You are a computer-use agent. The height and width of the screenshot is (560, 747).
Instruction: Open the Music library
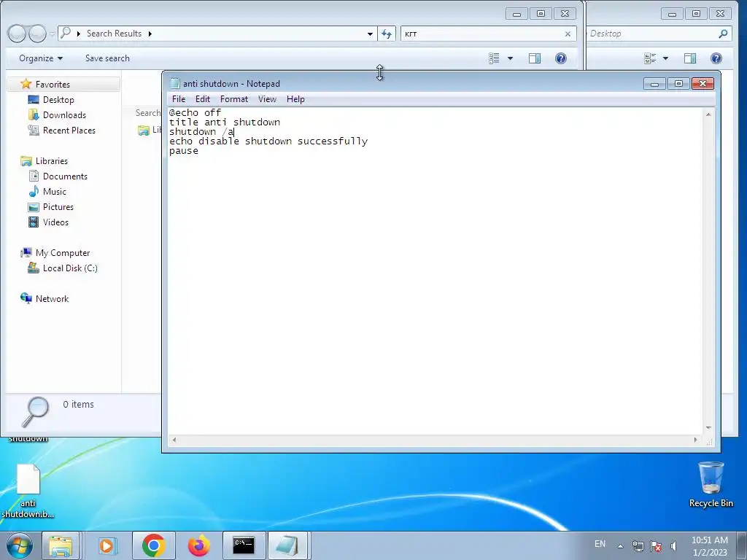pos(54,192)
